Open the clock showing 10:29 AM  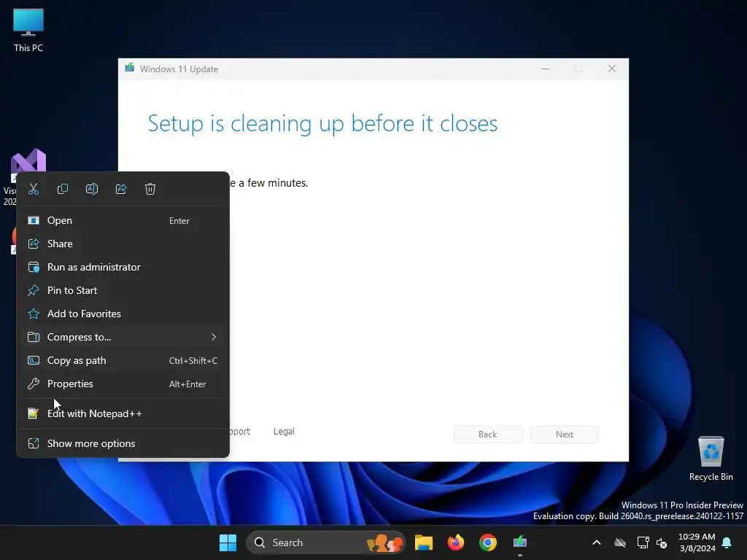pos(697,542)
